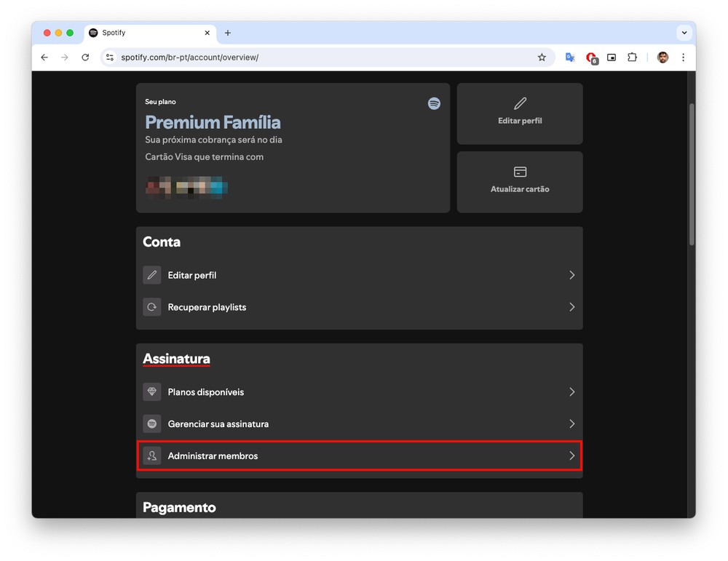This screenshot has height=561, width=728.
Task: Click the restore icon beside Recuperar playlists
Action: (x=152, y=307)
